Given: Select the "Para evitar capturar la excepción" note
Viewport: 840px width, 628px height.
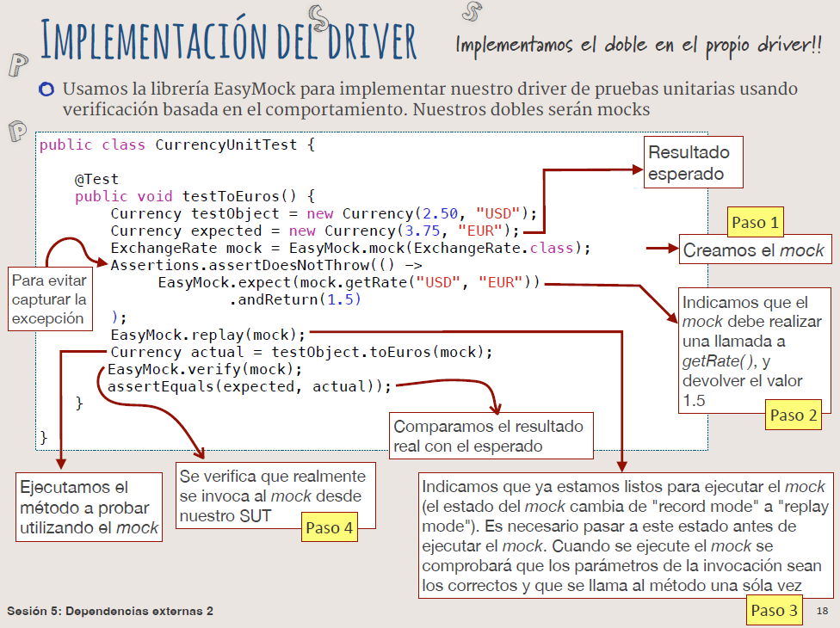Looking at the screenshot, I should click(x=48, y=299).
